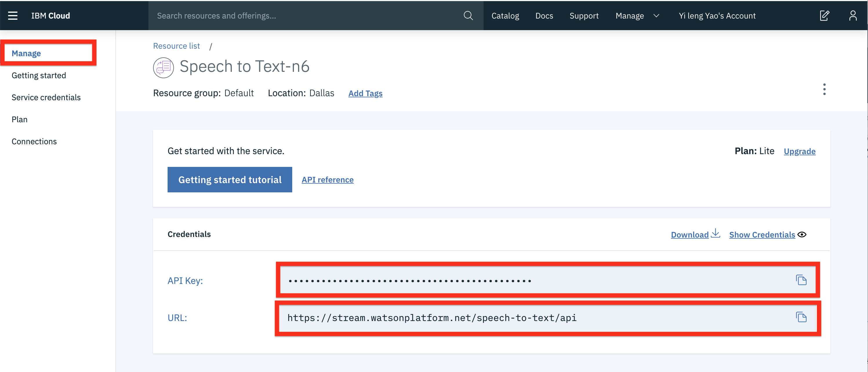This screenshot has width=868, height=372.
Task: Open the edit/notes pencil icon
Action: click(824, 15)
